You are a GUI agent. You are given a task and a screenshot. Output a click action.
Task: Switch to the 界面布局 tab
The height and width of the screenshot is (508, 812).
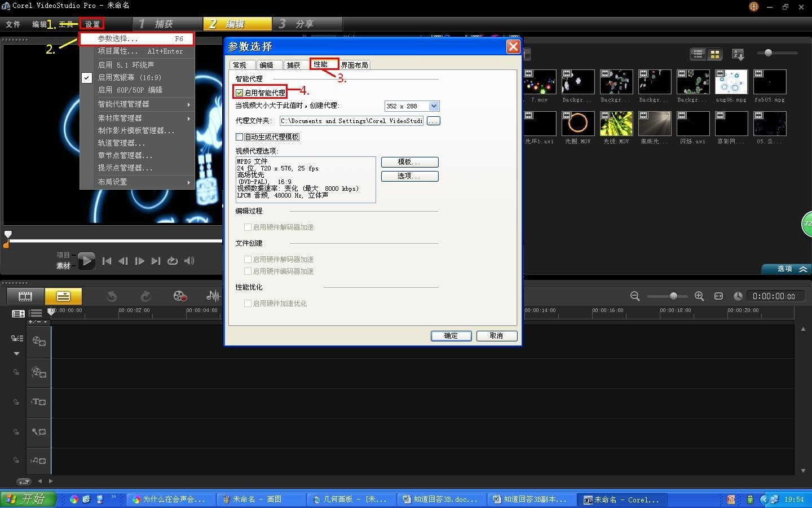(x=355, y=65)
